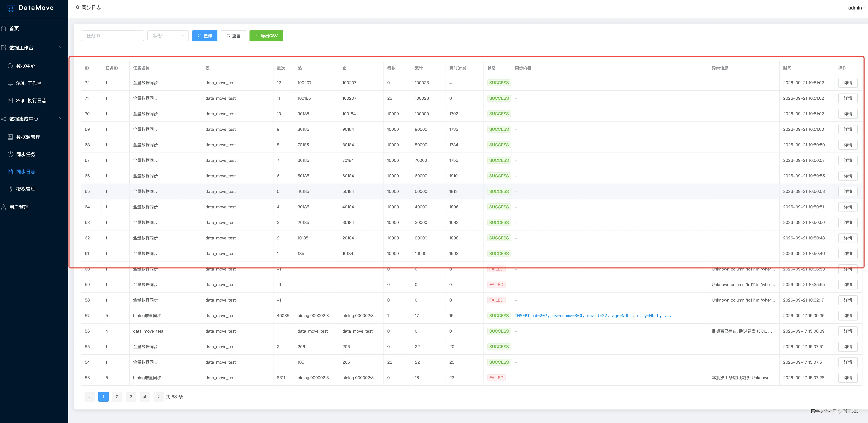The image size is (868, 423).
Task: Select current page 1 in pagination
Action: pos(103,397)
